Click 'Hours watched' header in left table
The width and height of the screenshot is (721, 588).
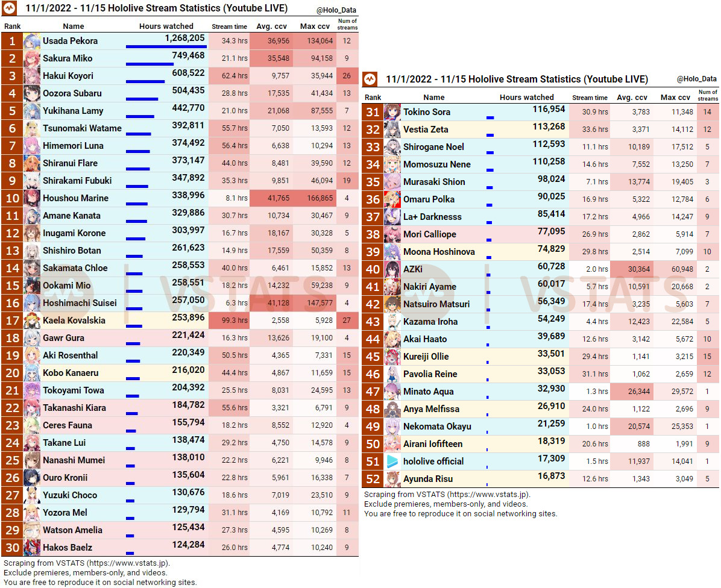point(166,26)
